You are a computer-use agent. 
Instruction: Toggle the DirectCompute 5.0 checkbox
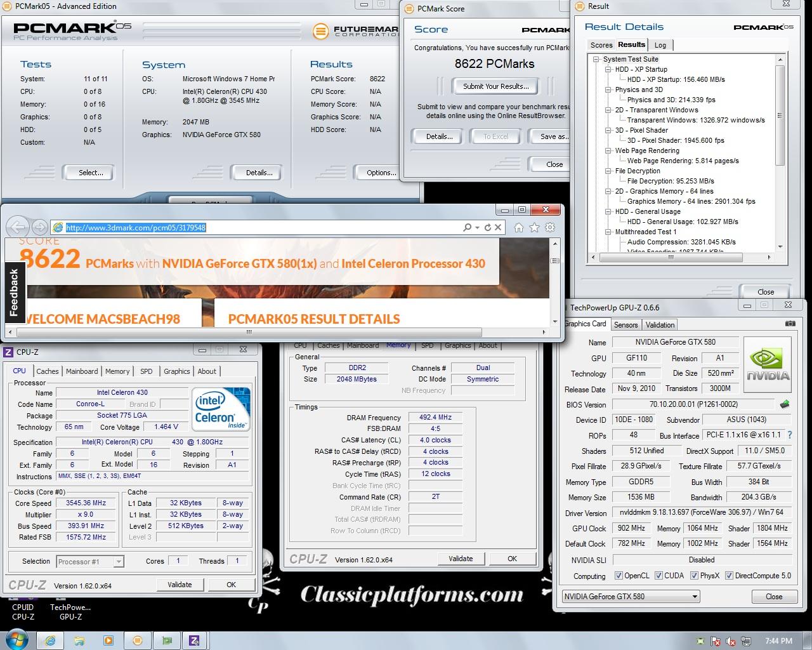click(x=729, y=576)
